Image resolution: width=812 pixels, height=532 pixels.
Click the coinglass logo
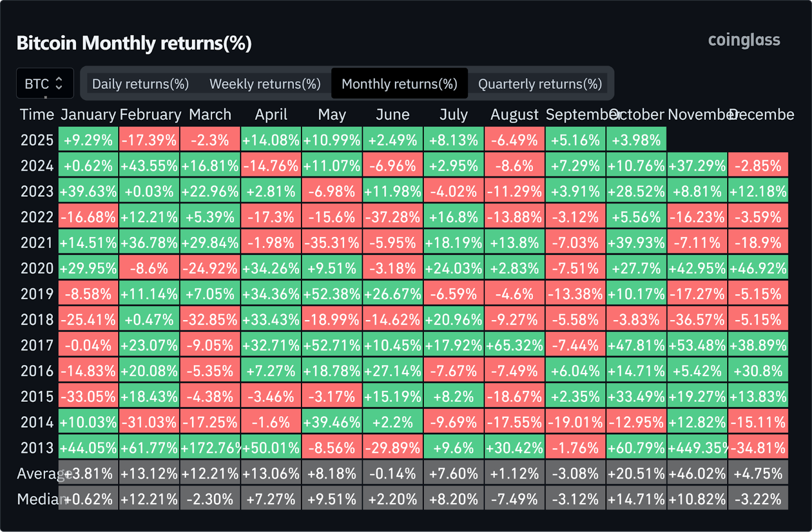click(744, 40)
